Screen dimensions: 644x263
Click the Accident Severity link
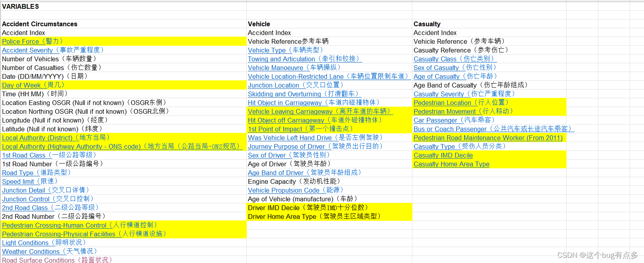53,50
